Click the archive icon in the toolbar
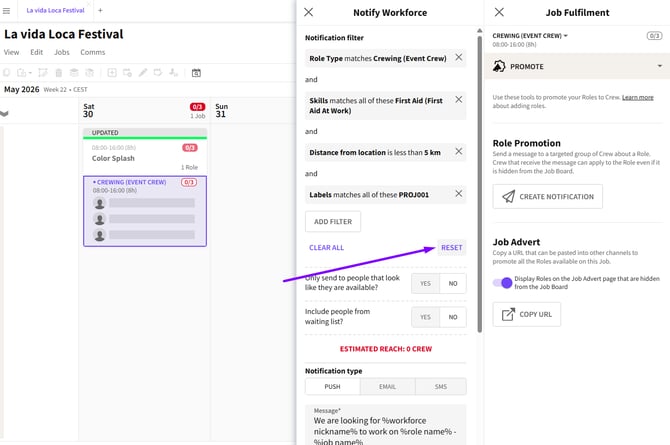This screenshot has height=445, width=670. coord(74,73)
